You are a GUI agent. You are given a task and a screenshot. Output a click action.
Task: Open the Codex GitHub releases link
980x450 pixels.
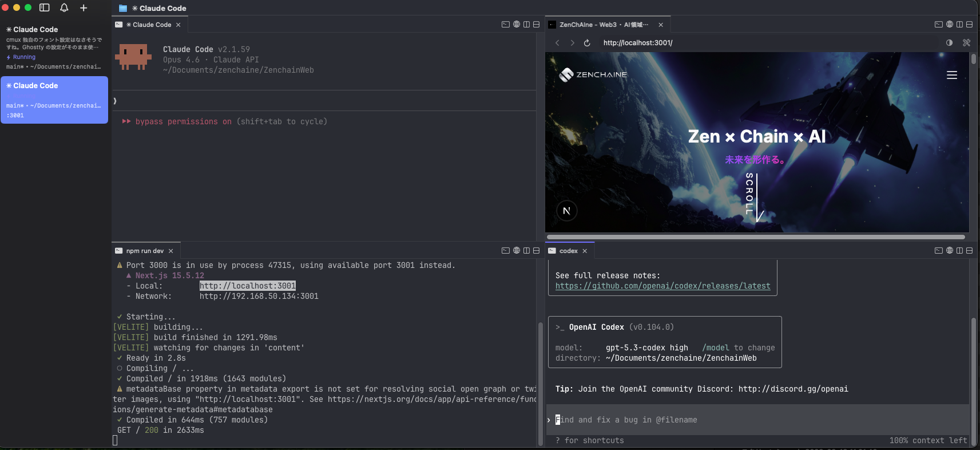point(662,286)
